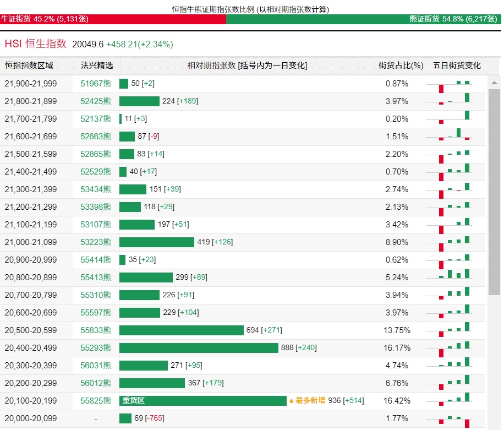Open the 52529熊 warrant link
Screen dimensions: 504x430
(96, 172)
